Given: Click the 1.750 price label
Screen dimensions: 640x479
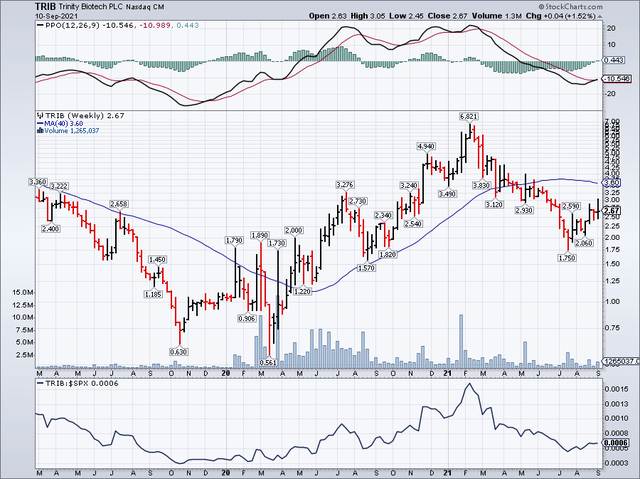Looking at the screenshot, I should (x=567, y=258).
